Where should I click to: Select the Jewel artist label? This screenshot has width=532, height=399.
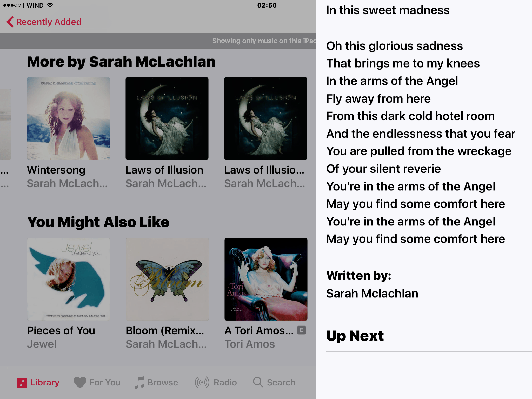point(42,344)
